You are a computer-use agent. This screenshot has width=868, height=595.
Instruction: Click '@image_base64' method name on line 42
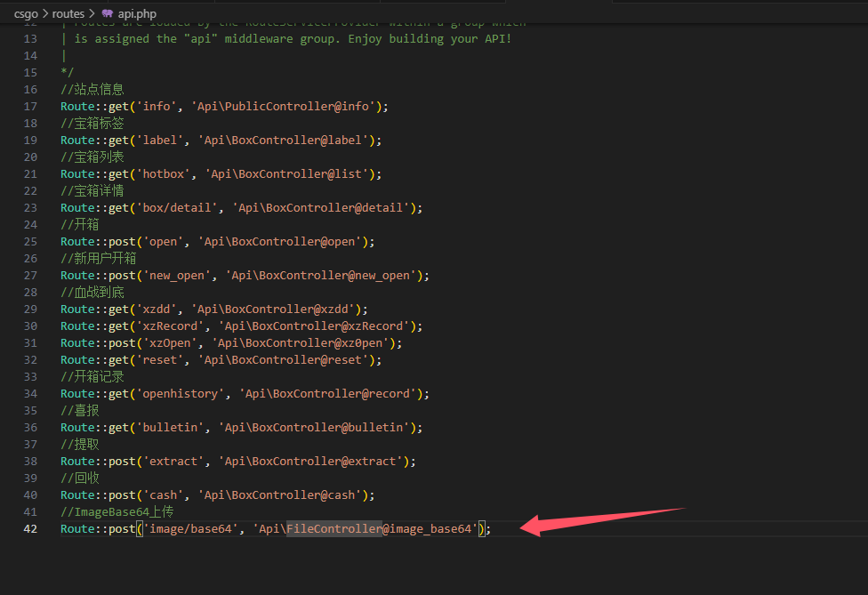point(427,529)
